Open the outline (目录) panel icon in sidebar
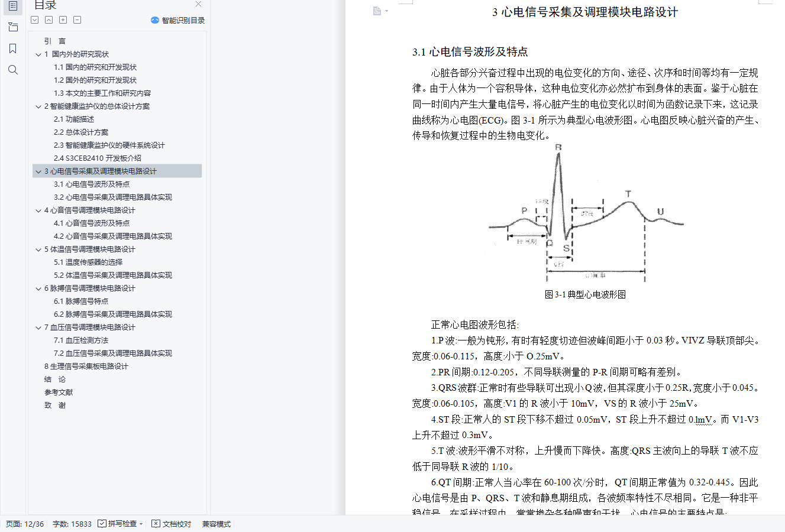 (x=13, y=7)
